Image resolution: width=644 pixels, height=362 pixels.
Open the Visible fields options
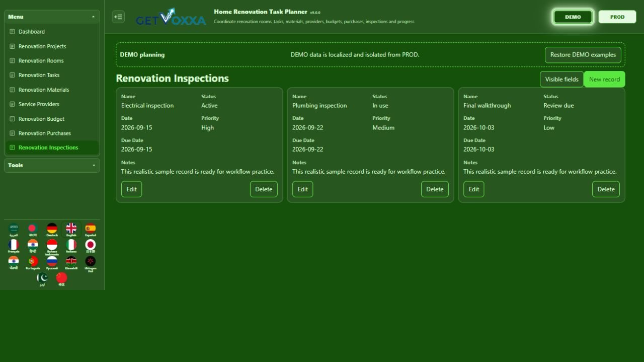(x=562, y=80)
